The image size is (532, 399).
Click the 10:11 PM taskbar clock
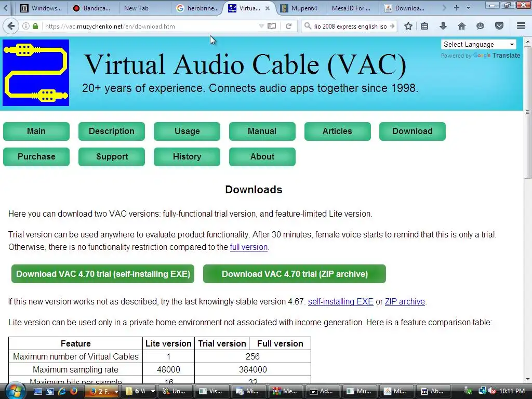512,391
